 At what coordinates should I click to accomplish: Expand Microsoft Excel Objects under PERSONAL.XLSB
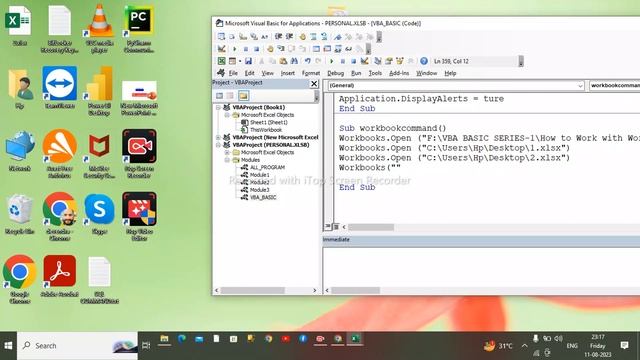pyautogui.click(x=227, y=152)
